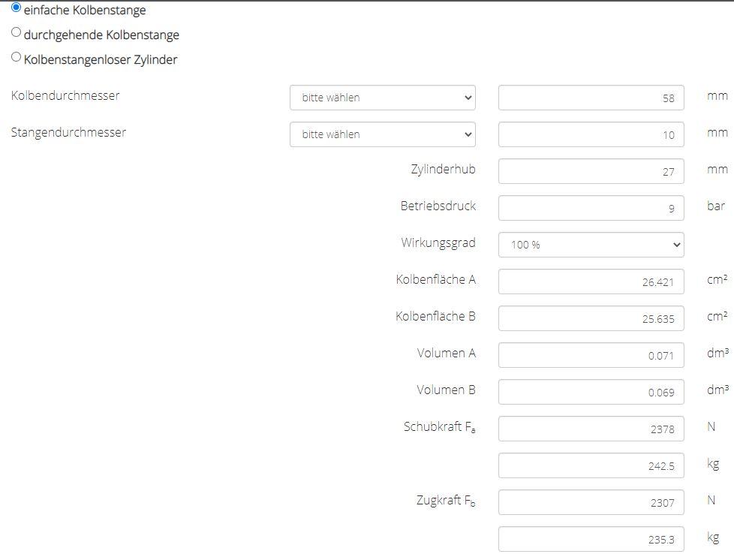
Task: Open the Kolbendurchmesser dropdown
Action: (x=382, y=98)
